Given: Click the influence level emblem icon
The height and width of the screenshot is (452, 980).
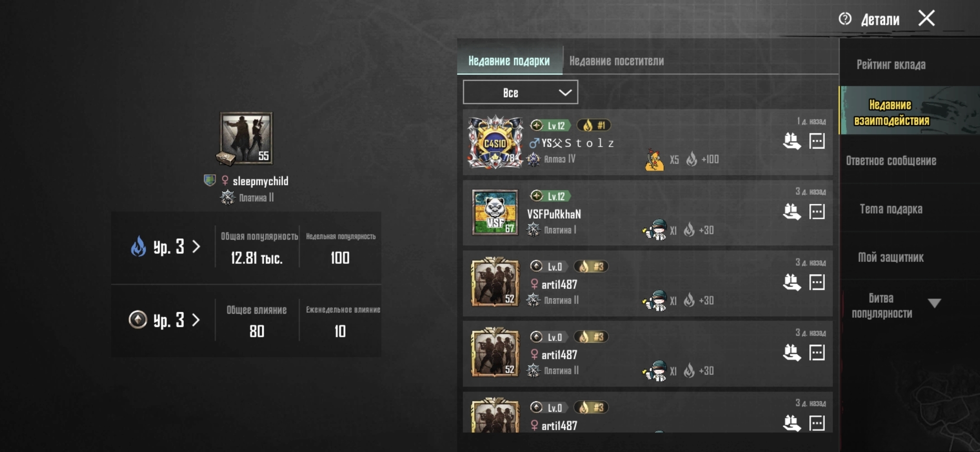Looking at the screenshot, I should pyautogui.click(x=138, y=319).
